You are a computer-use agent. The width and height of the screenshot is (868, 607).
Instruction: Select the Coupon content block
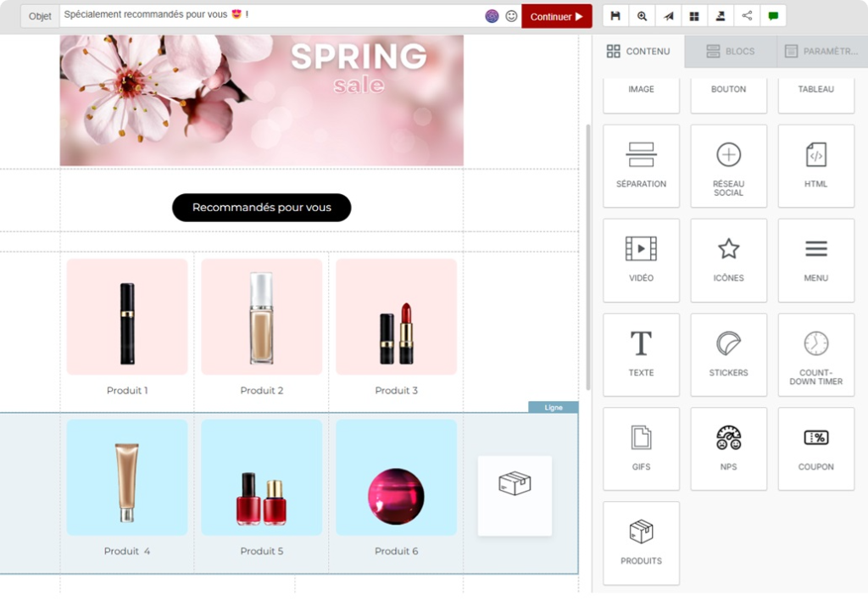[816, 449]
